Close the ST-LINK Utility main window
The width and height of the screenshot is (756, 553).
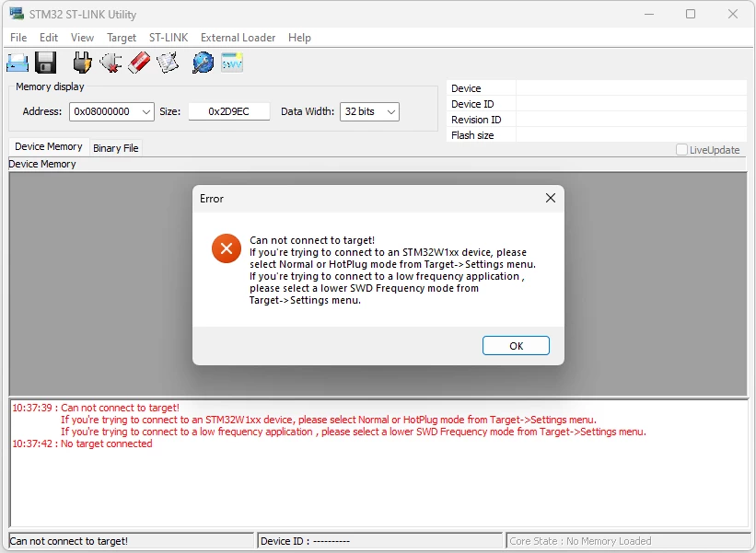[733, 14]
